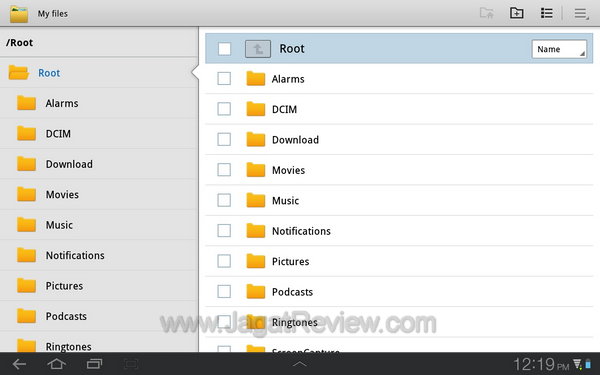The width and height of the screenshot is (600, 375).
Task: Open the overflow menu icon at top right
Action: (x=581, y=14)
